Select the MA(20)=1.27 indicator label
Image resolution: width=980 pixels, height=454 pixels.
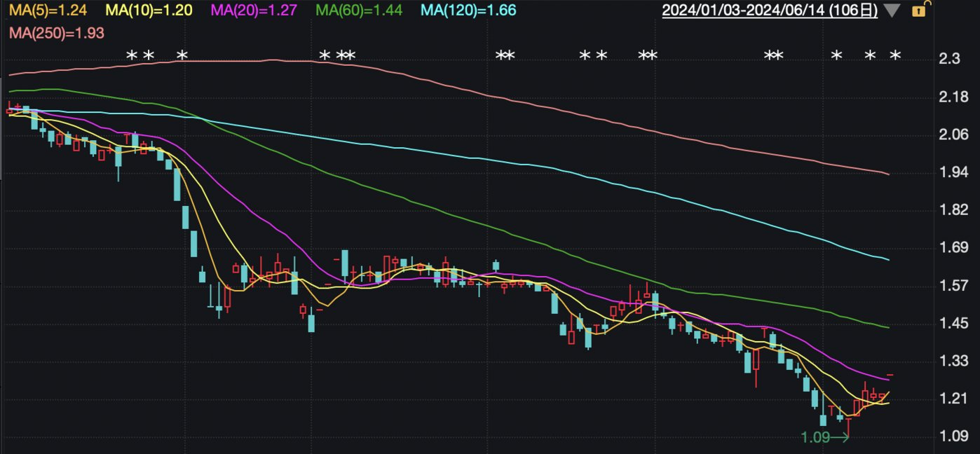254,11
